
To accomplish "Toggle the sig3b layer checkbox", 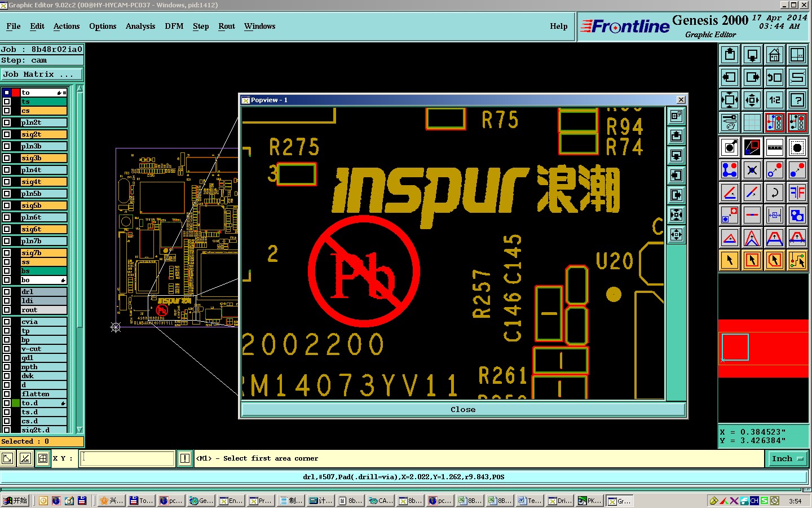I will point(7,158).
